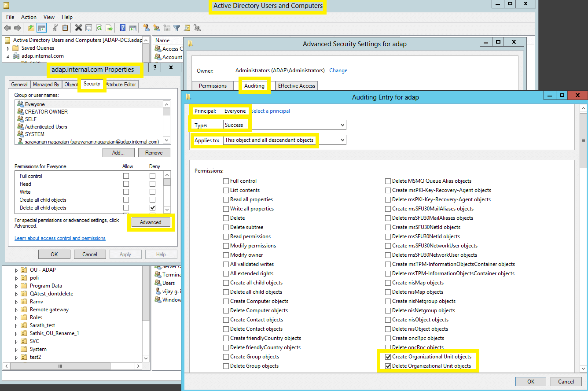Screen dimensions: 588x391
Task: Open the Create New Organizational Unit tool
Action: coord(167,28)
